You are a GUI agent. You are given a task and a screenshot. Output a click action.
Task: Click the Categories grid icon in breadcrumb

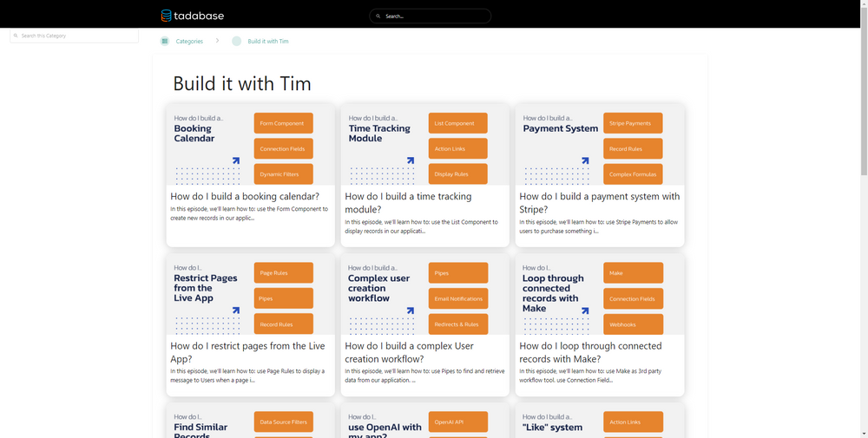pos(164,41)
